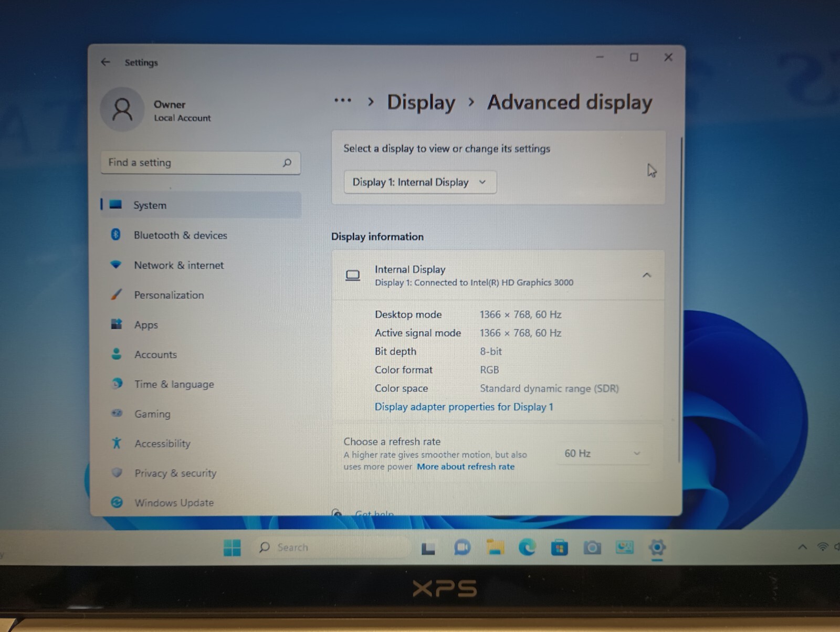Show hidden icons with the tray chevron
Screen dimensions: 840x632
(803, 547)
